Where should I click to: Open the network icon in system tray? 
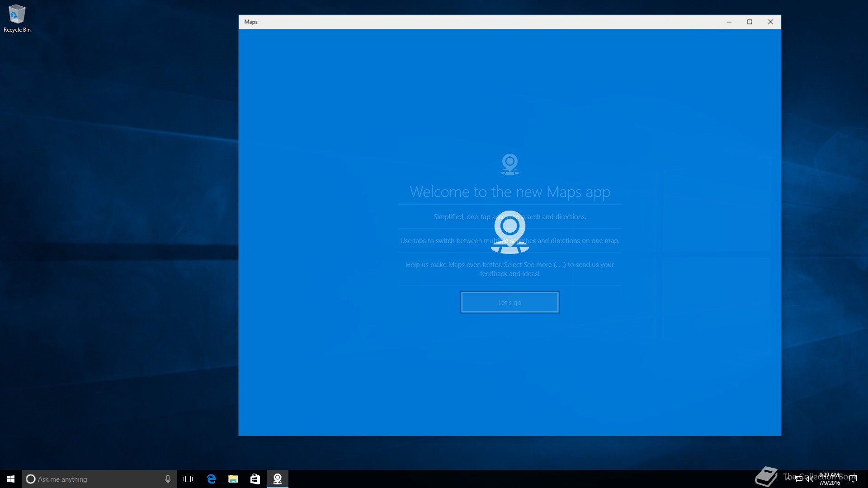pyautogui.click(x=799, y=479)
